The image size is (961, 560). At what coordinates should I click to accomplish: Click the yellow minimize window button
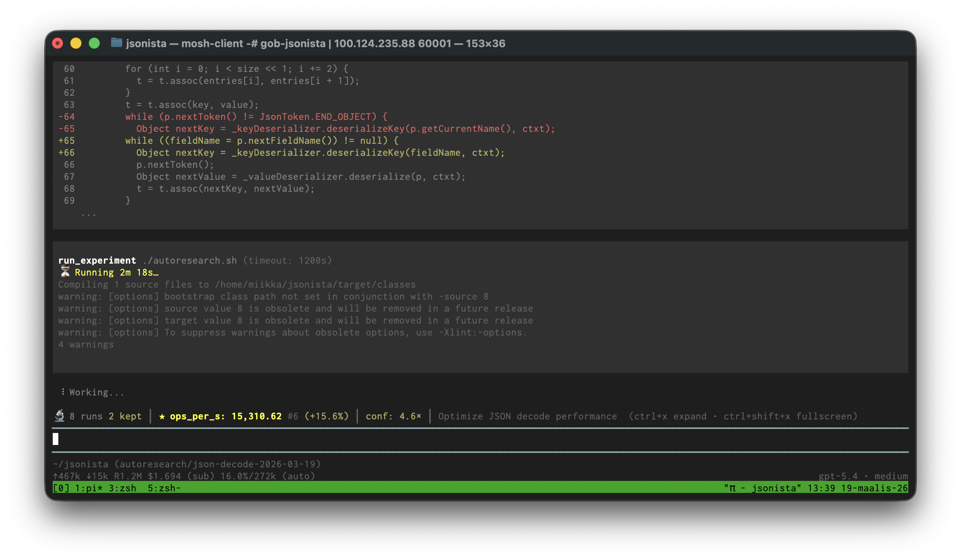pos(76,43)
